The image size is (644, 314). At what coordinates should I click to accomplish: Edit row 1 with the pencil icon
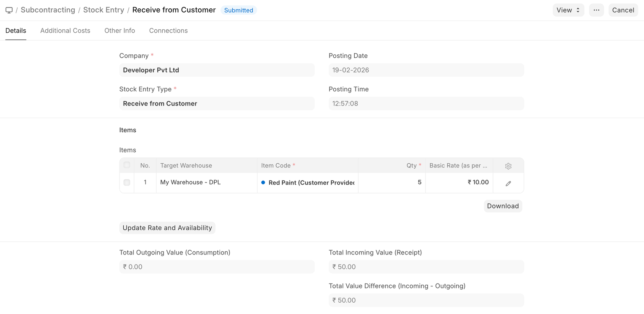[x=508, y=183]
